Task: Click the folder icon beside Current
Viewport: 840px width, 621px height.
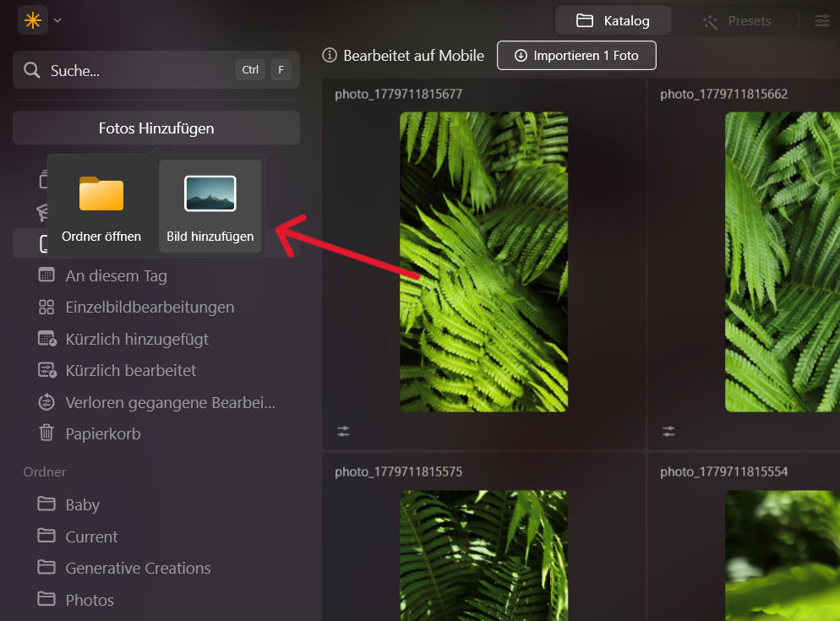Action: [46, 536]
